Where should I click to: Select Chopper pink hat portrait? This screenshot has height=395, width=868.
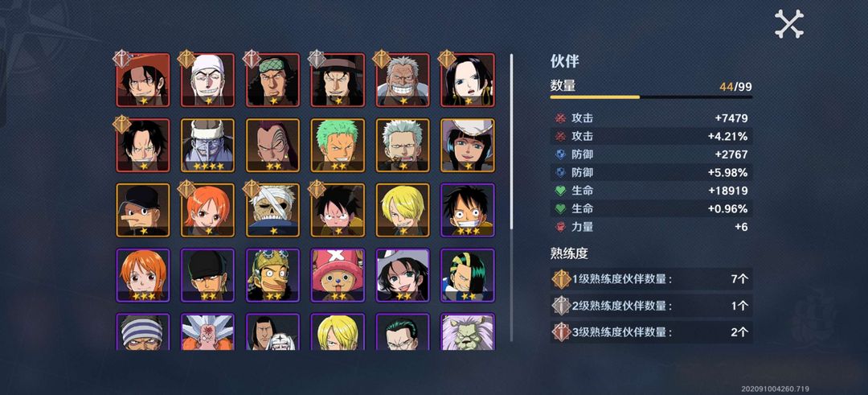(x=338, y=275)
